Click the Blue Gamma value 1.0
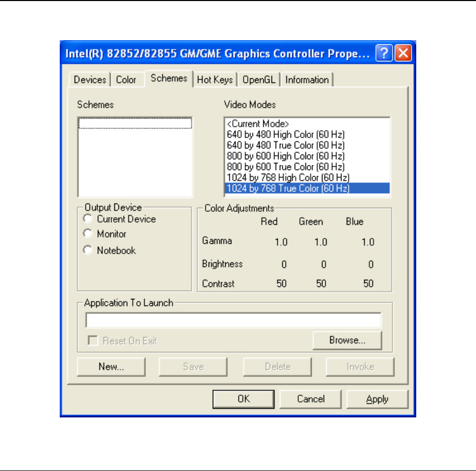The width and height of the screenshot is (476, 471). click(368, 242)
